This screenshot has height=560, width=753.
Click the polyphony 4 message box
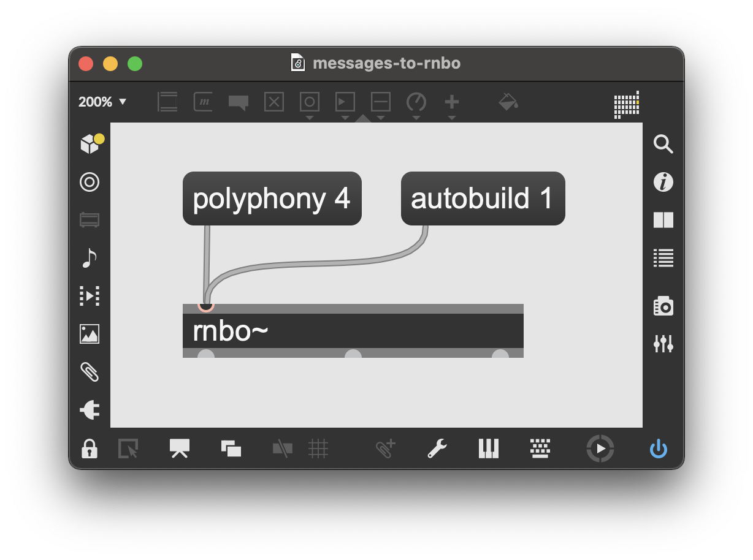point(272,199)
